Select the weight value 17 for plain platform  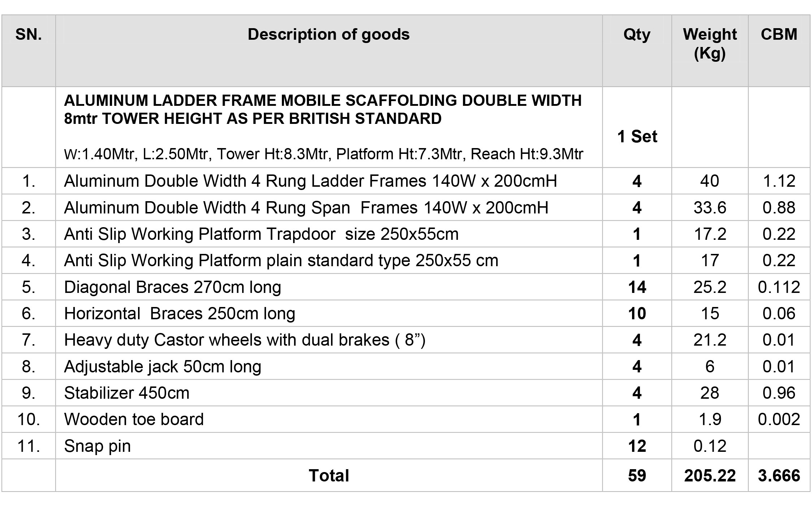(x=710, y=260)
